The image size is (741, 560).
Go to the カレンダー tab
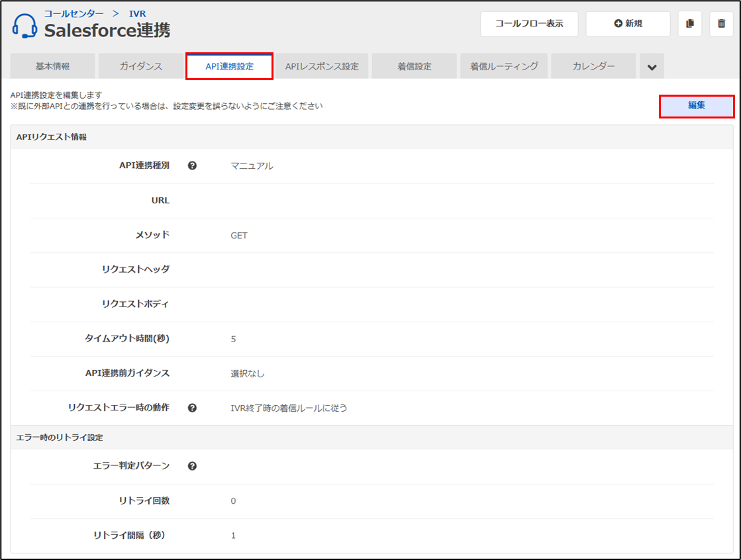click(x=593, y=67)
